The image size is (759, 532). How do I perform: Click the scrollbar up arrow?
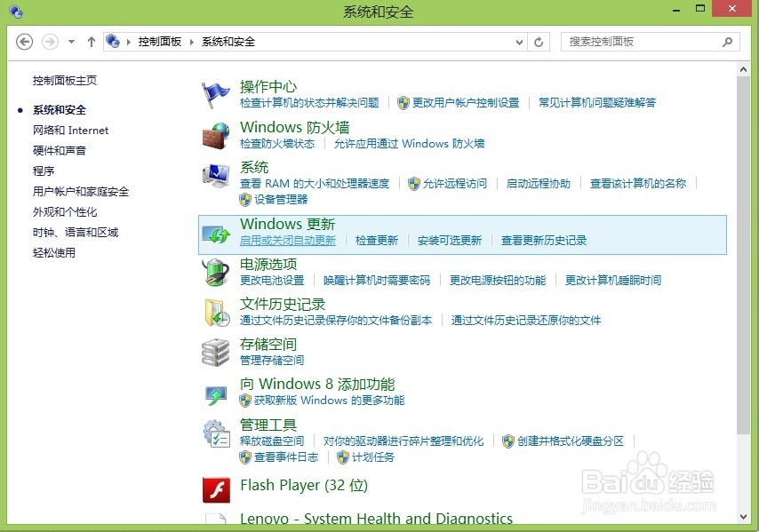(x=743, y=69)
